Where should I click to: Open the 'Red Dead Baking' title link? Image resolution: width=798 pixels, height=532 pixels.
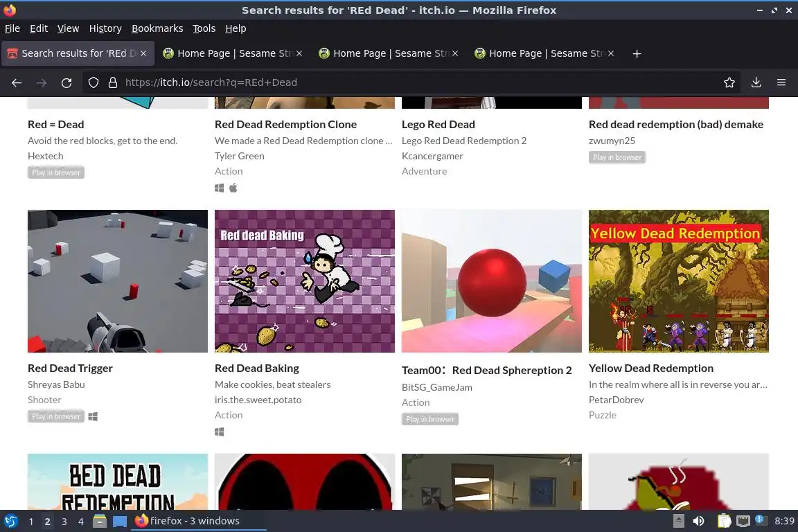(257, 368)
